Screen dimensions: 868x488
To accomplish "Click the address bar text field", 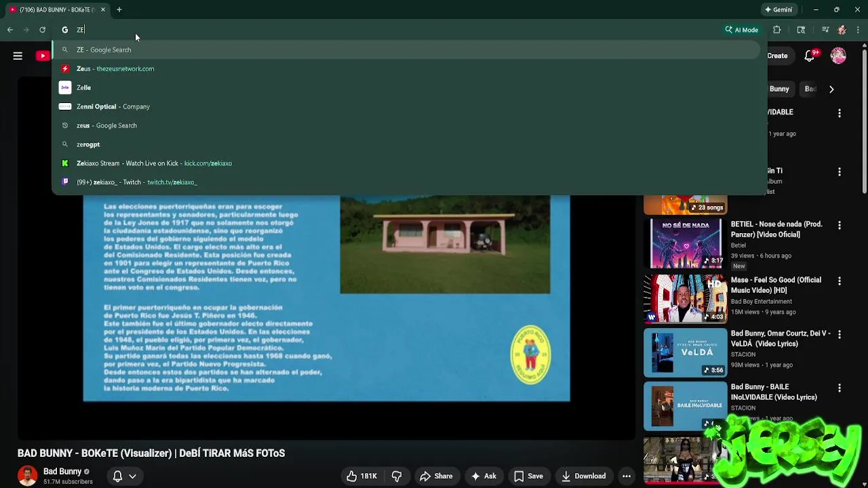I will point(393,30).
